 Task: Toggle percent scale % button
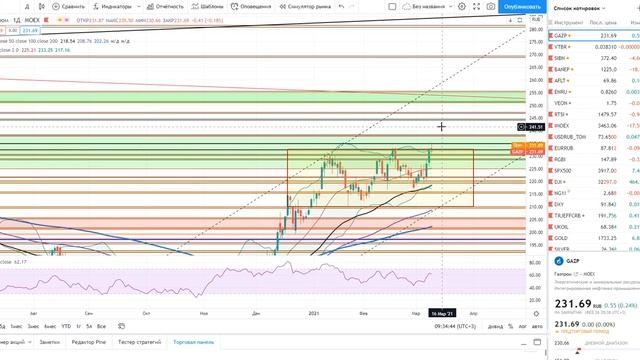(511, 326)
